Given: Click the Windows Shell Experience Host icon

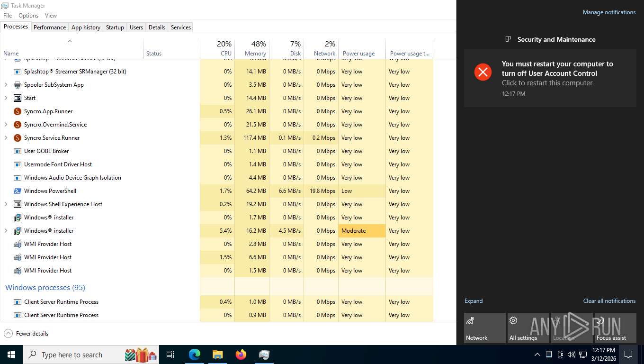Looking at the screenshot, I should tap(18, 204).
